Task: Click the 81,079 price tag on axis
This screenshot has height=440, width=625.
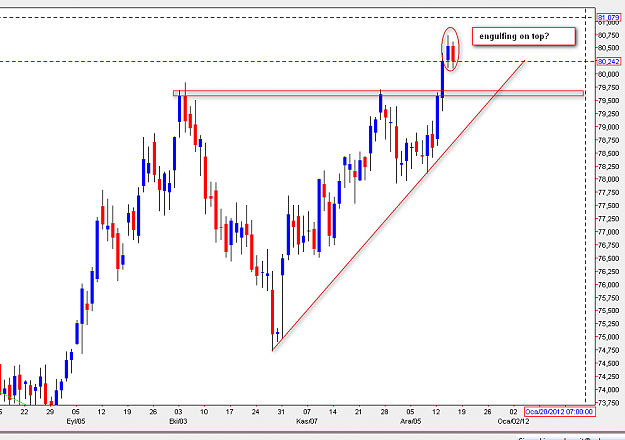Action: (609, 18)
